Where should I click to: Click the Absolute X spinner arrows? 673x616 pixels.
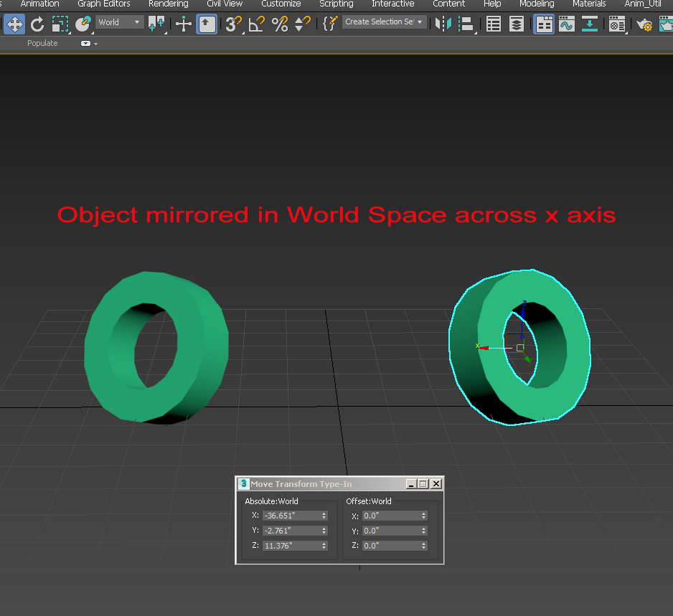click(x=324, y=516)
